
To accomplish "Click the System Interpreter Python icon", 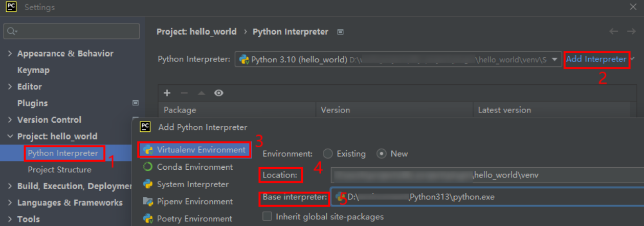I will tap(148, 184).
